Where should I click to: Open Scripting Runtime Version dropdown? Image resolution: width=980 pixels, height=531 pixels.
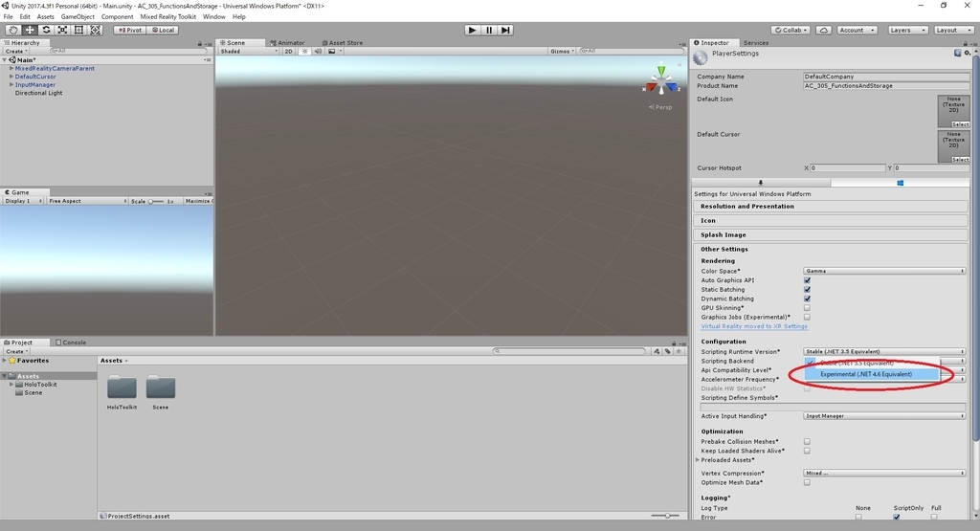(x=884, y=352)
